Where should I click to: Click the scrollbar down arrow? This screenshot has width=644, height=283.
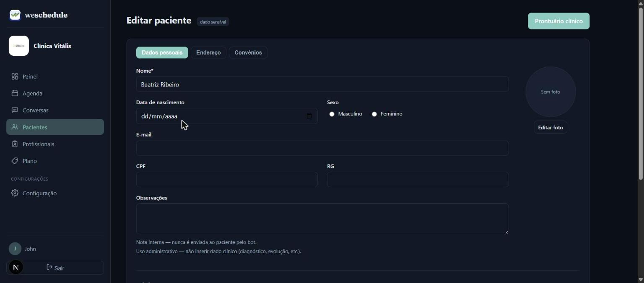(641, 279)
